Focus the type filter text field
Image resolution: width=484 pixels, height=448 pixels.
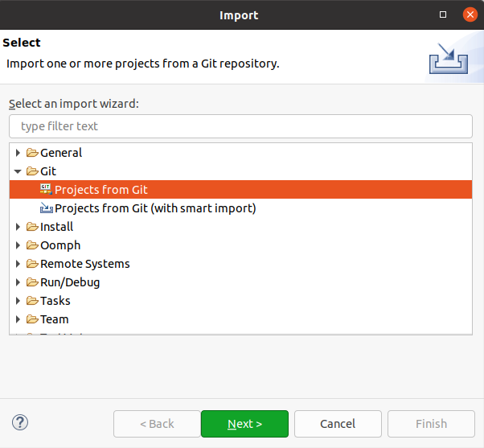click(241, 126)
